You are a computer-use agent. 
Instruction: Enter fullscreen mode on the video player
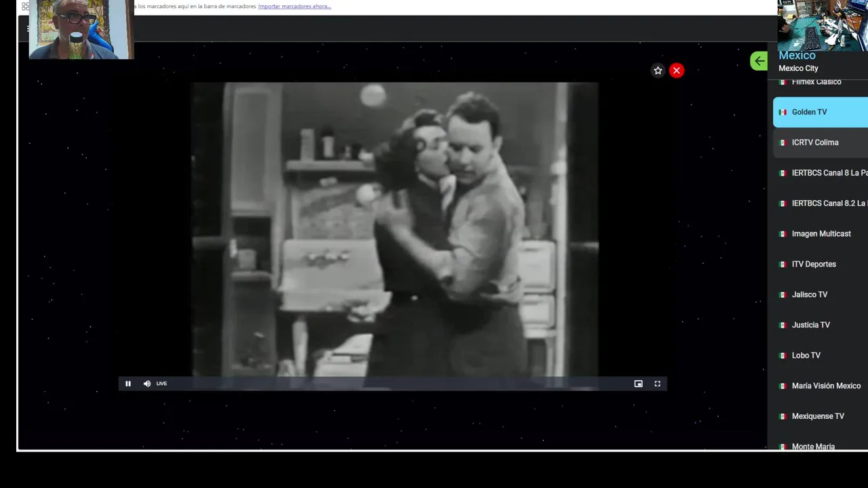tap(657, 384)
